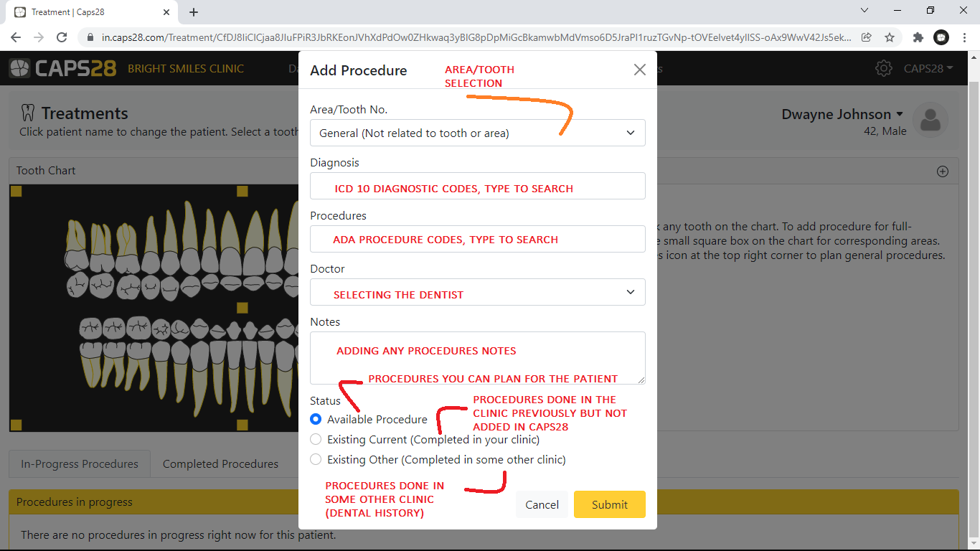This screenshot has height=551, width=980.
Task: View site lock icon information
Action: [90, 37]
